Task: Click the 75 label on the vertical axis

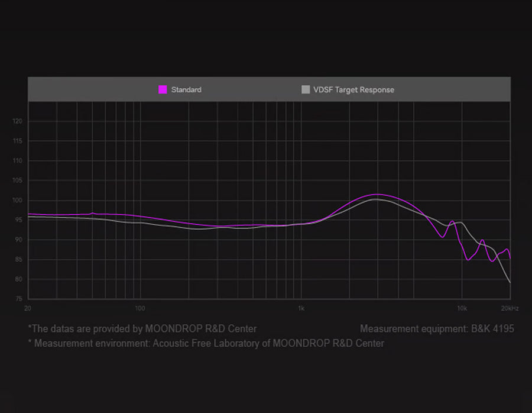Action: [x=19, y=299]
